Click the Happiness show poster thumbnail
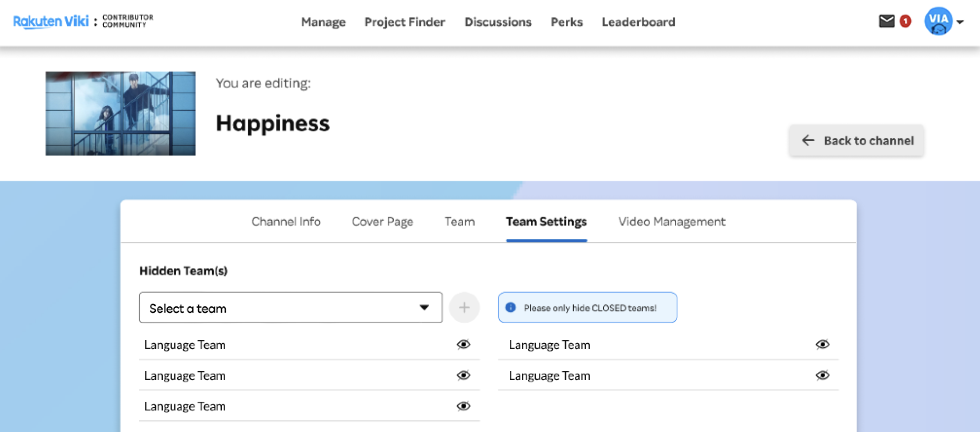980x432 pixels. pyautogui.click(x=121, y=113)
